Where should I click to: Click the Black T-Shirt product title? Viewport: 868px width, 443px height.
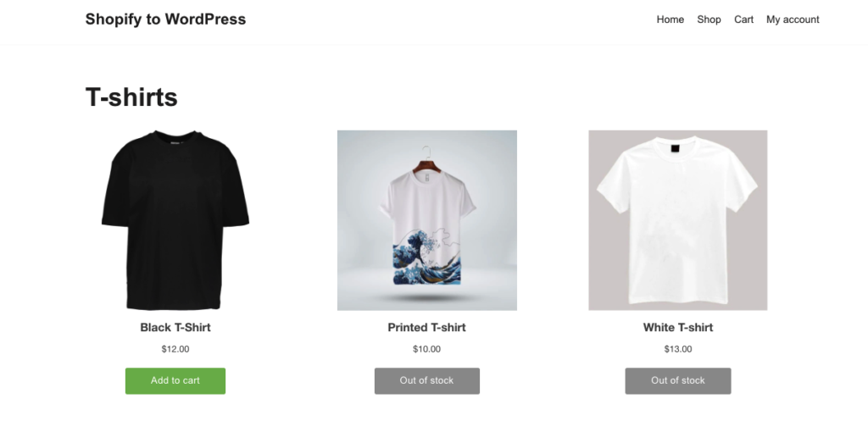point(175,328)
